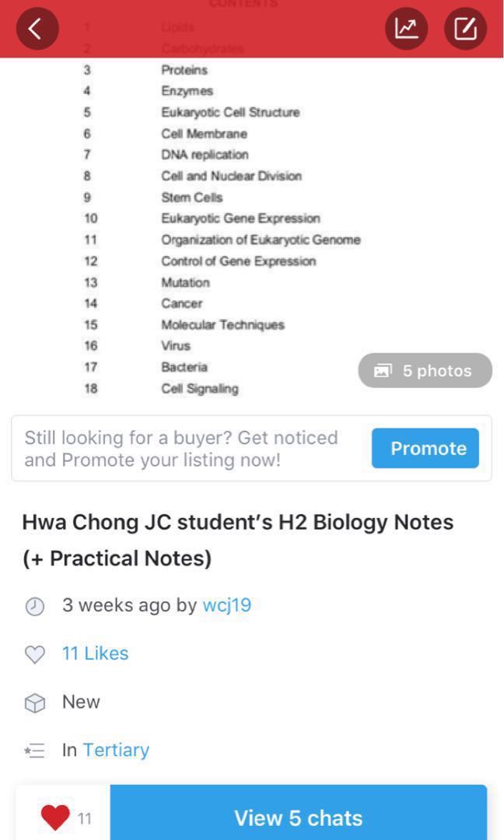504x840 pixels.
Task: View seller profile wcj19
Action: 226,604
